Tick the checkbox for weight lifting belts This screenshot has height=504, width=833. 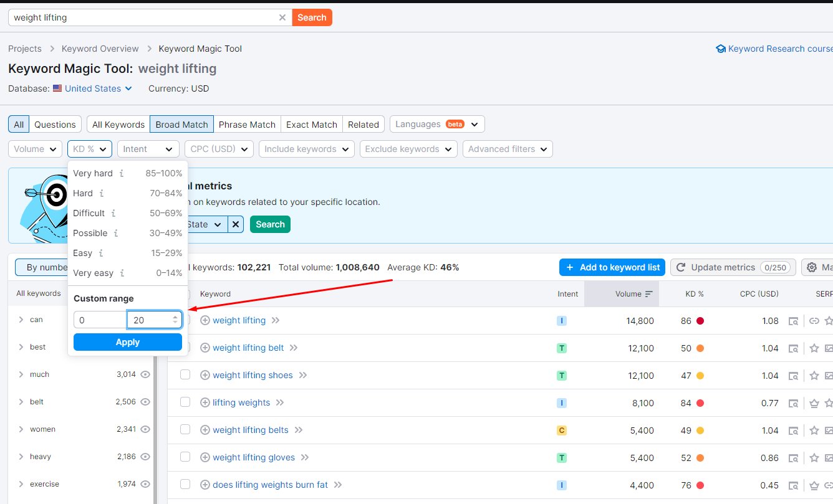(x=185, y=429)
